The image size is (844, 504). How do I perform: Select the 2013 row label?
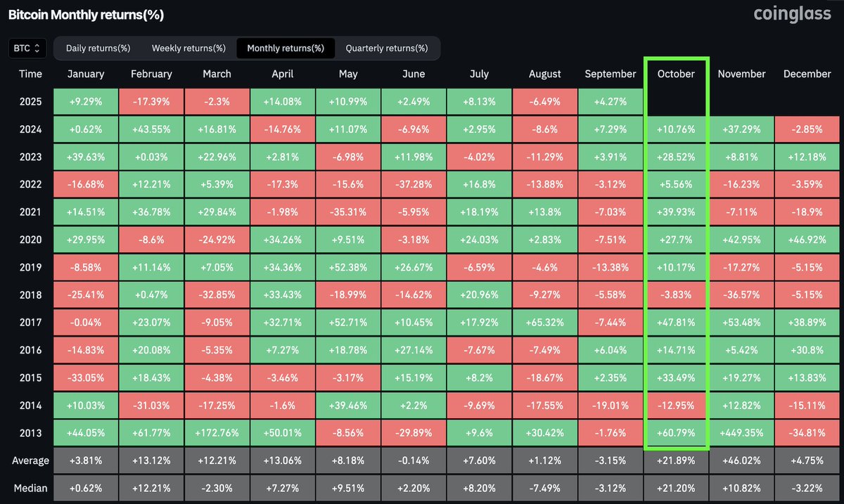(30, 432)
